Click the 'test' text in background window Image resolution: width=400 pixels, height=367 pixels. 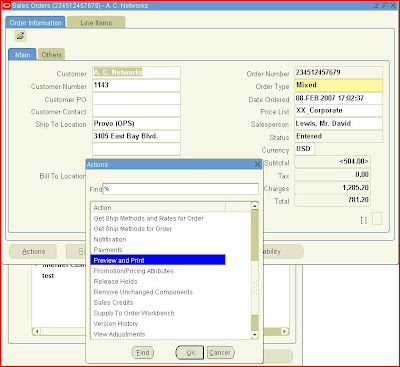click(48, 276)
